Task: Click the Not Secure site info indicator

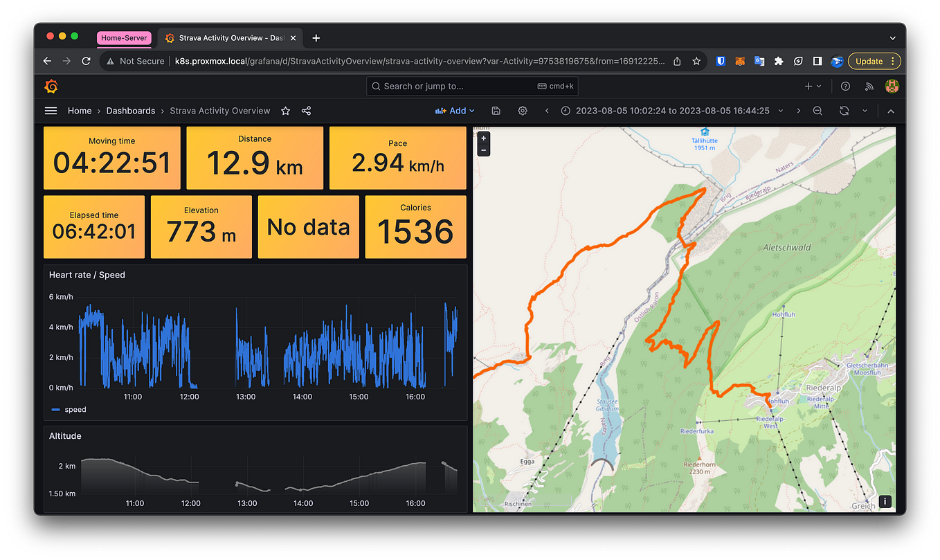Action: 136,61
